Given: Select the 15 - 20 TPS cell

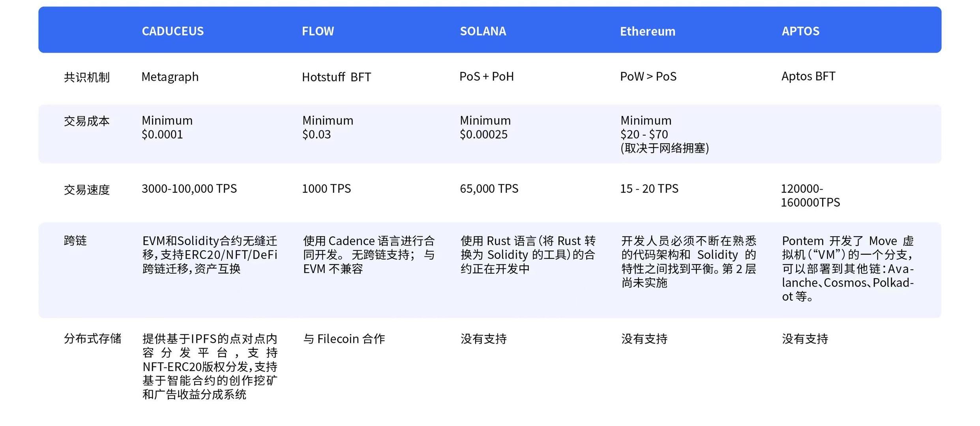Looking at the screenshot, I should [649, 189].
